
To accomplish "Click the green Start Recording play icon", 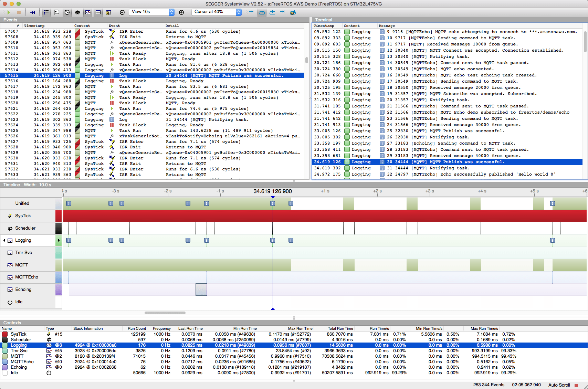I will 8,12.
